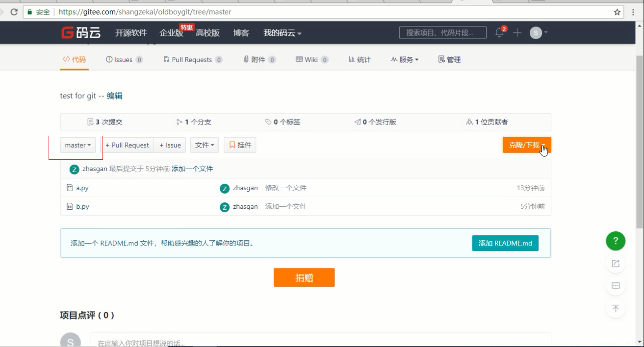Open 高校版 in top navigation
Screen dimensions: 644x347
207,33
